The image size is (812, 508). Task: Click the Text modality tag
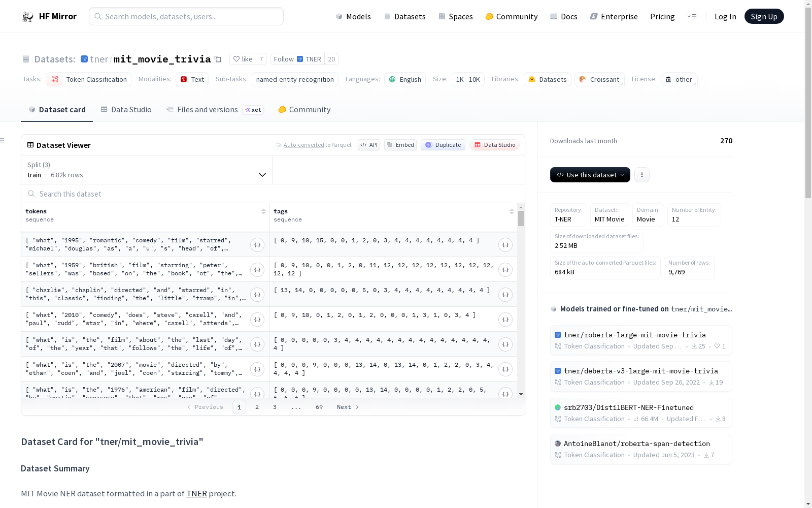click(192, 79)
